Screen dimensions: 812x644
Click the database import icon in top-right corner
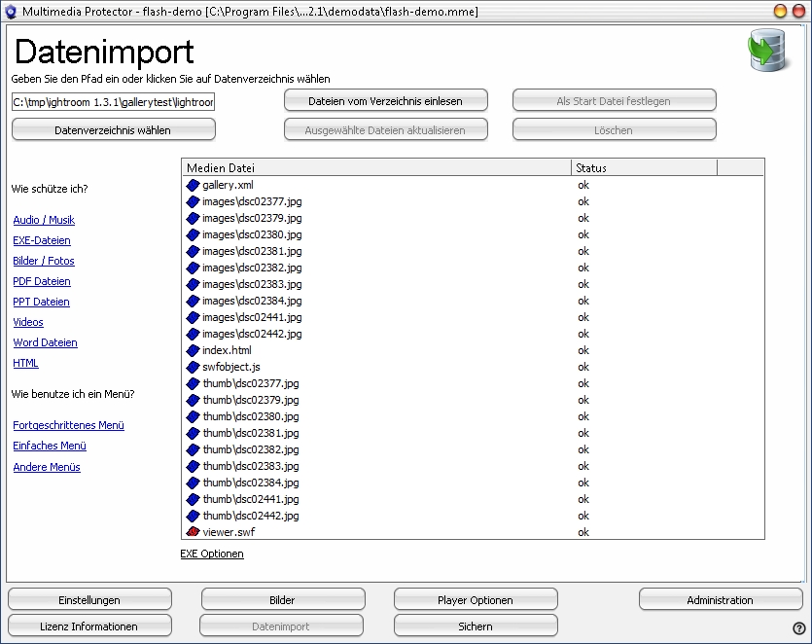(767, 52)
